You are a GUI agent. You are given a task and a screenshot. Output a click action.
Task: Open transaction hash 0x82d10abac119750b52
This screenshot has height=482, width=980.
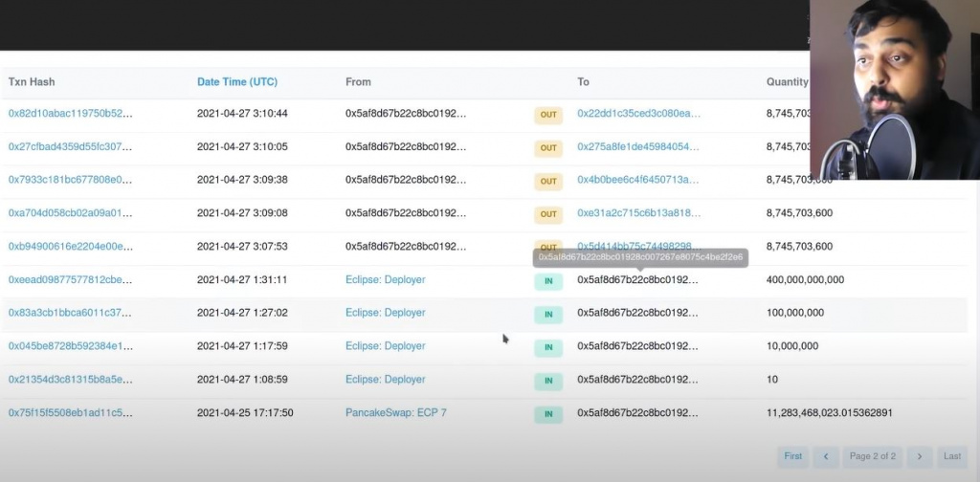pos(70,114)
